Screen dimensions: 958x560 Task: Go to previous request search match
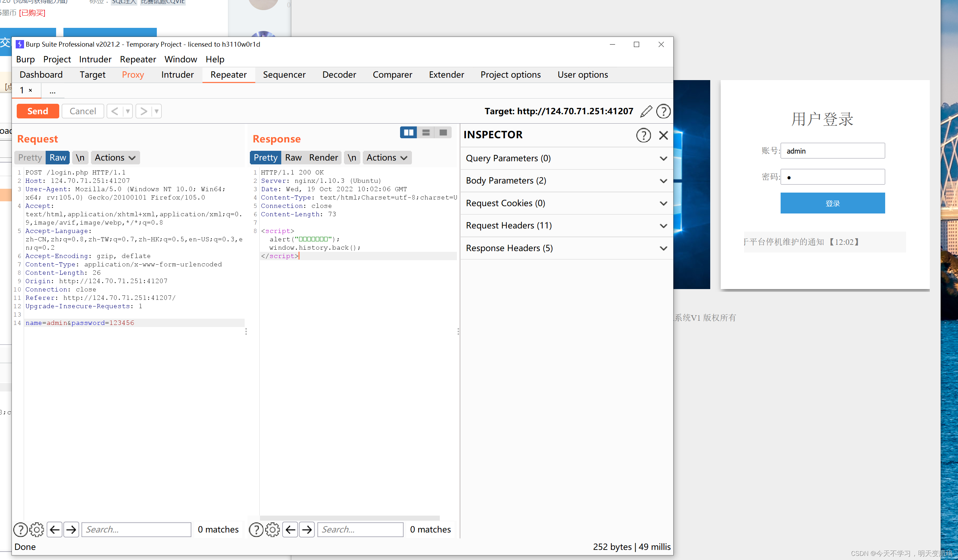54,529
